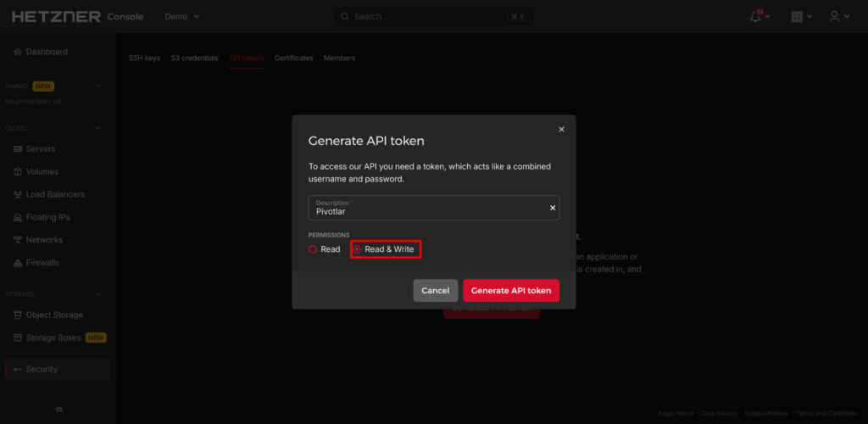This screenshot has height=424, width=868.
Task: Click the search magnifier icon
Action: 344,17
